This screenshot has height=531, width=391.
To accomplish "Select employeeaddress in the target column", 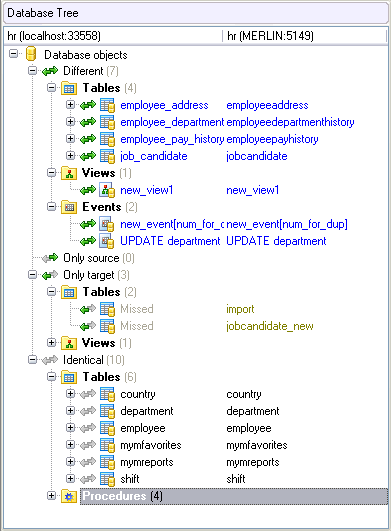I will pyautogui.click(x=267, y=105).
